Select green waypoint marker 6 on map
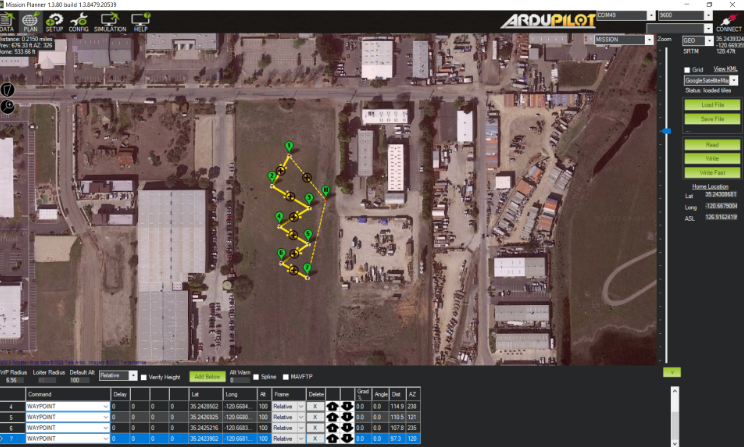 [x=281, y=253]
